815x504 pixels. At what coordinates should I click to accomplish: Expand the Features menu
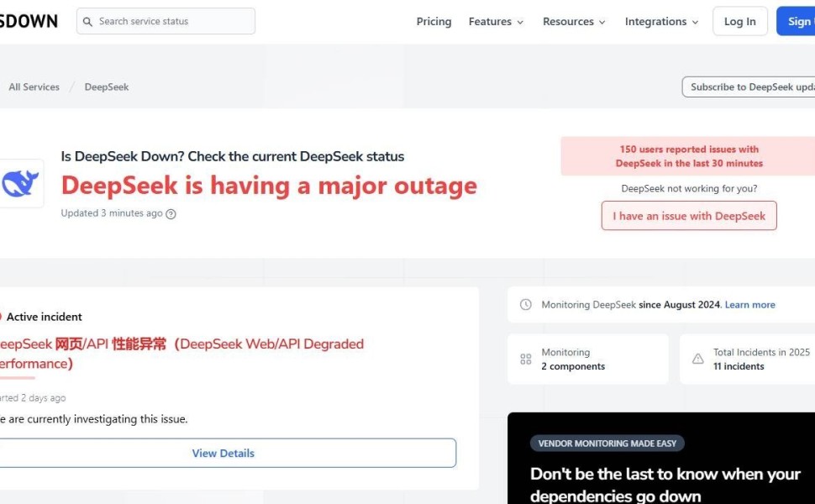coord(496,21)
